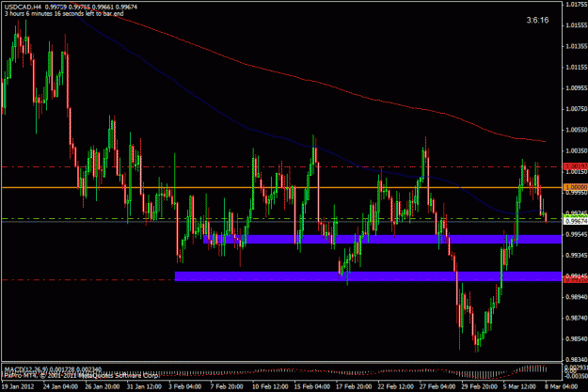Click the 1.01555 price axis label

[x=577, y=25]
